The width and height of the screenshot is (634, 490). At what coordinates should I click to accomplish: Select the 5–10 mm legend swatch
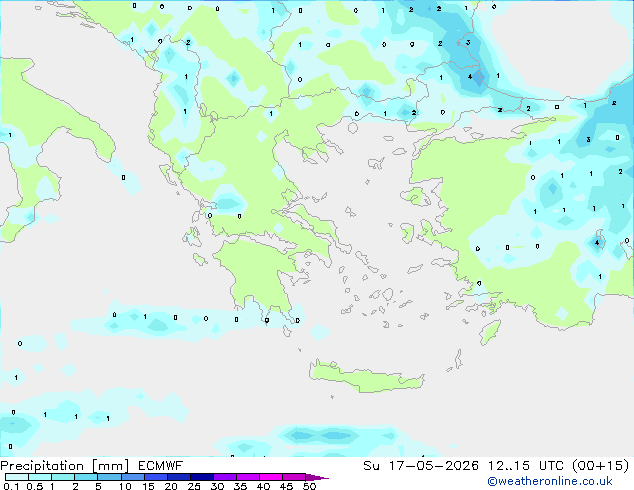click(109, 477)
